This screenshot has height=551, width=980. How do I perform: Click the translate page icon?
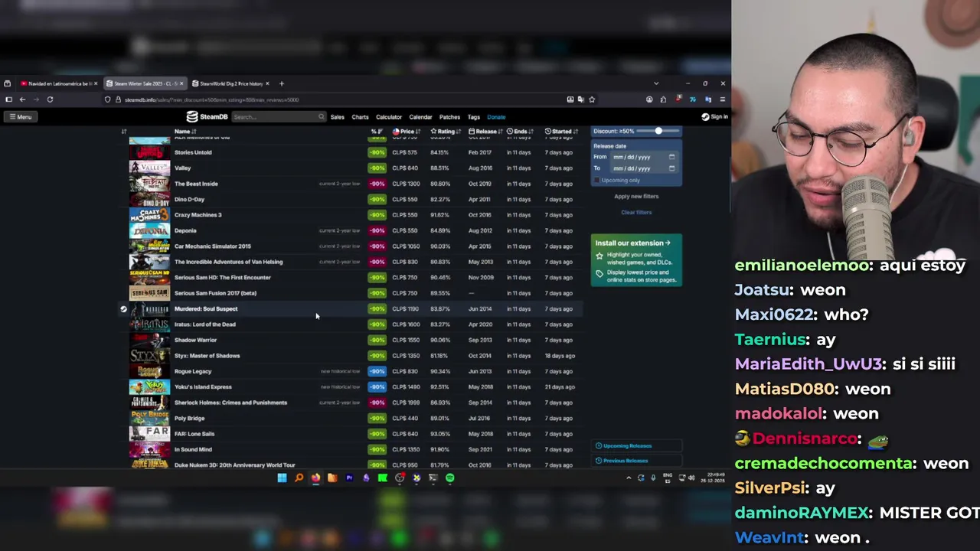pyautogui.click(x=581, y=99)
